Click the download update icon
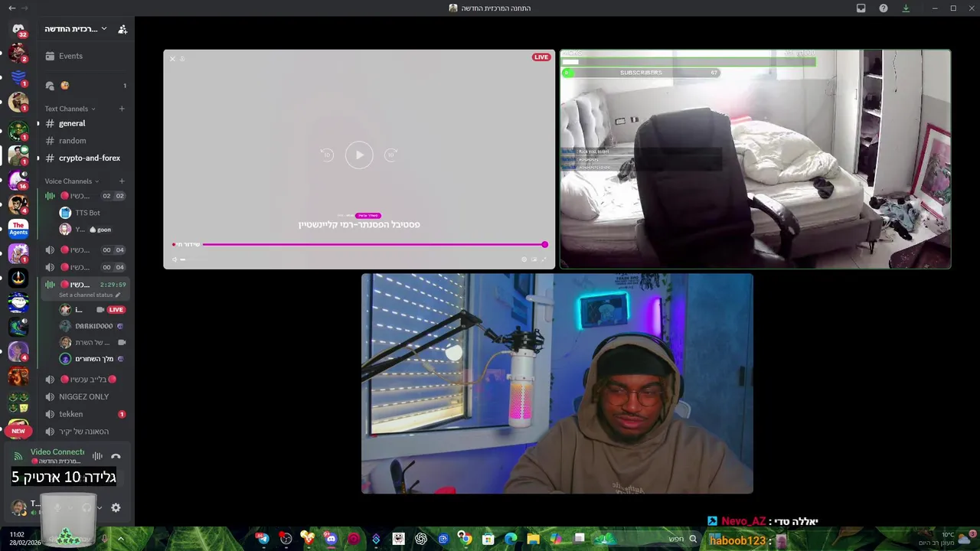 [906, 8]
